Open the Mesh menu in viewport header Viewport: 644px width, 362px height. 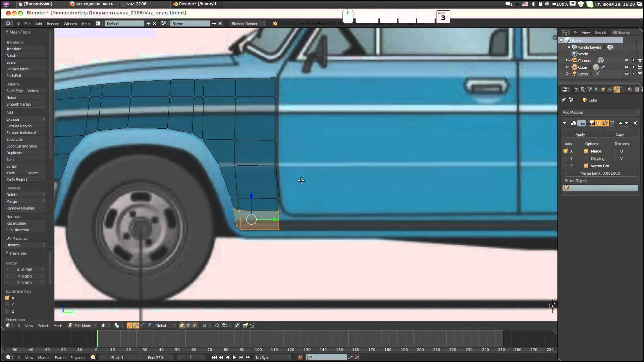point(58,326)
